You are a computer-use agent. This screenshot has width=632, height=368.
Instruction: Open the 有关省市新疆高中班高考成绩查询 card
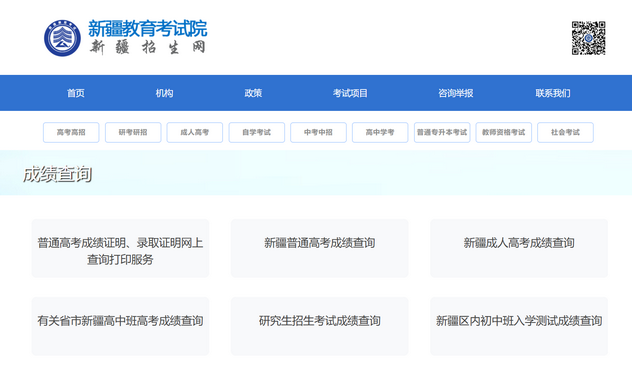point(121,326)
